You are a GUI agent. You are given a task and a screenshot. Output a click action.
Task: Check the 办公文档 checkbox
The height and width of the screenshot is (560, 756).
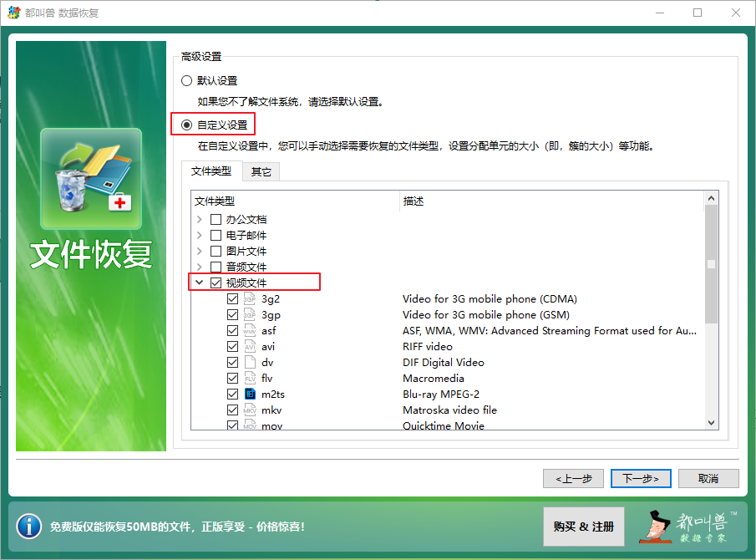coord(216,220)
